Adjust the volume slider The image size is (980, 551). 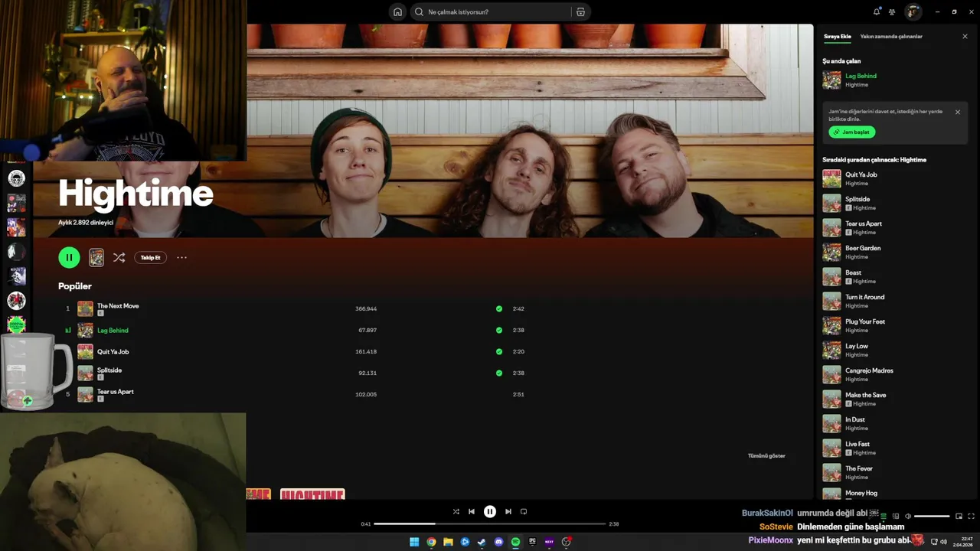coord(932,516)
